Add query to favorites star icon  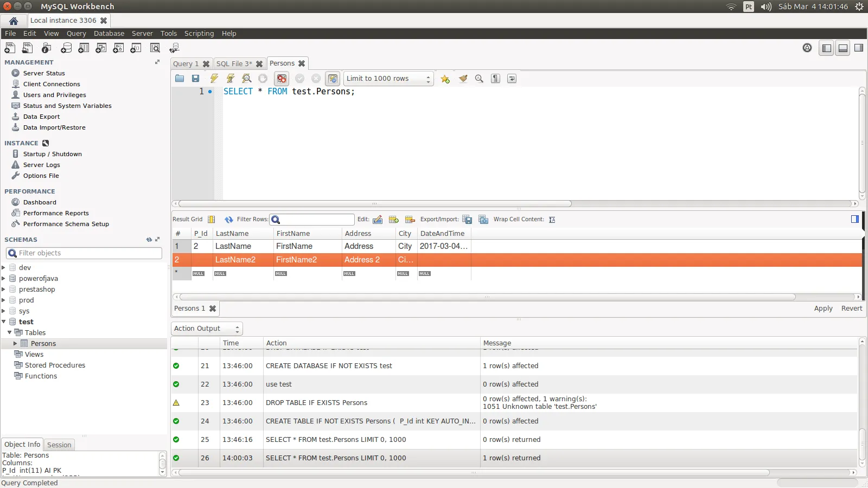tap(445, 79)
